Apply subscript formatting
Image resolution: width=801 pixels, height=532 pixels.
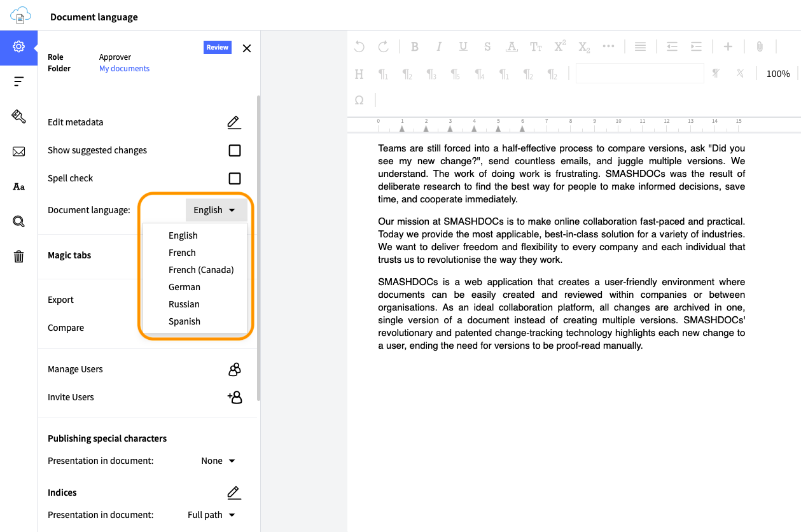(x=584, y=47)
